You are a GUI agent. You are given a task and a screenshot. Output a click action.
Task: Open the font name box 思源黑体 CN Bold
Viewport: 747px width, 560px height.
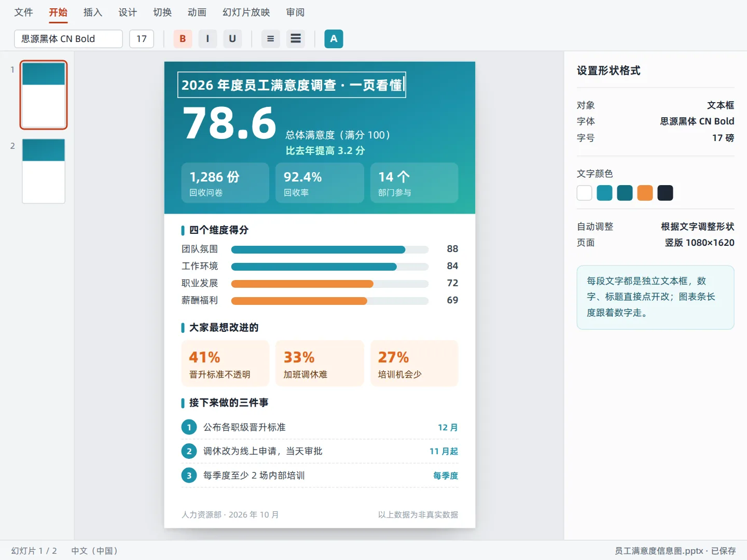pyautogui.click(x=68, y=39)
